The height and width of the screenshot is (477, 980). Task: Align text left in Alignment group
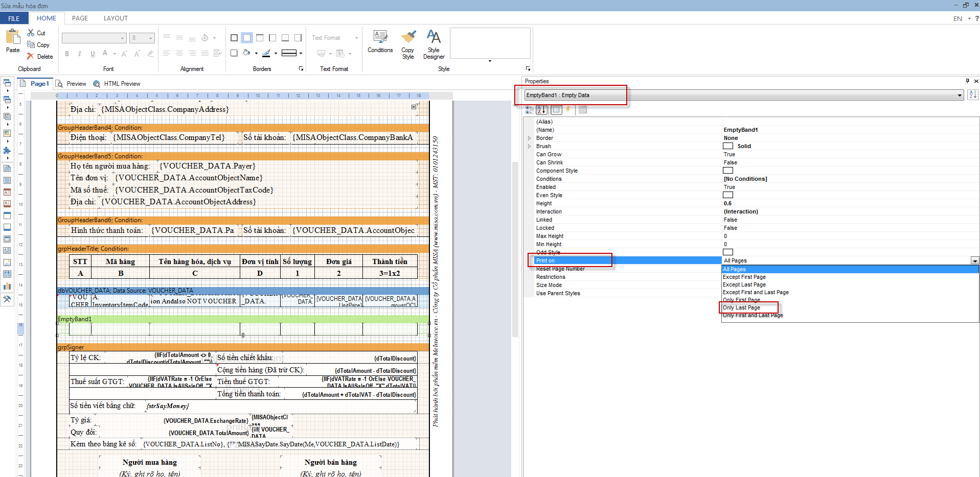[167, 53]
